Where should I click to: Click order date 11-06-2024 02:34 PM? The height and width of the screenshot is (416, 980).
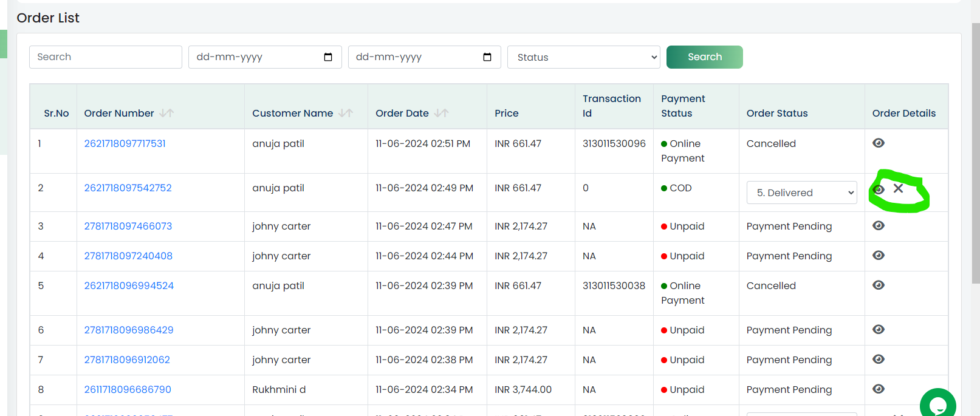tap(424, 389)
